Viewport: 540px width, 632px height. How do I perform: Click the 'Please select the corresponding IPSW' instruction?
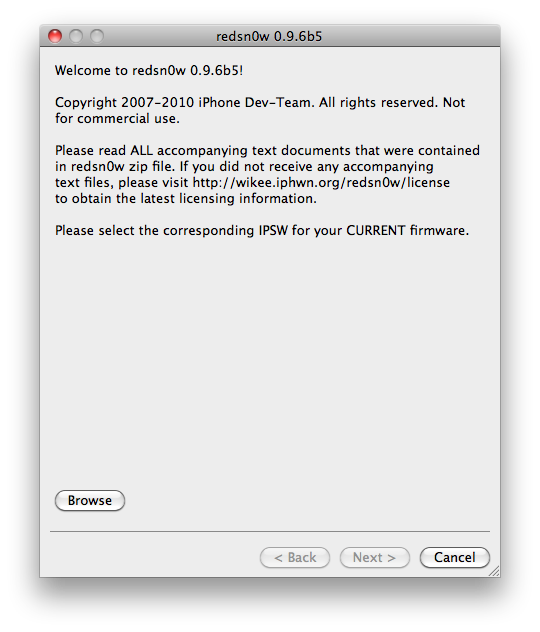click(x=262, y=231)
